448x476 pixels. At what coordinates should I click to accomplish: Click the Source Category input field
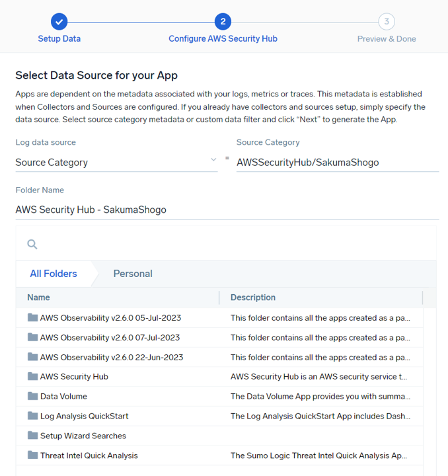(x=337, y=162)
